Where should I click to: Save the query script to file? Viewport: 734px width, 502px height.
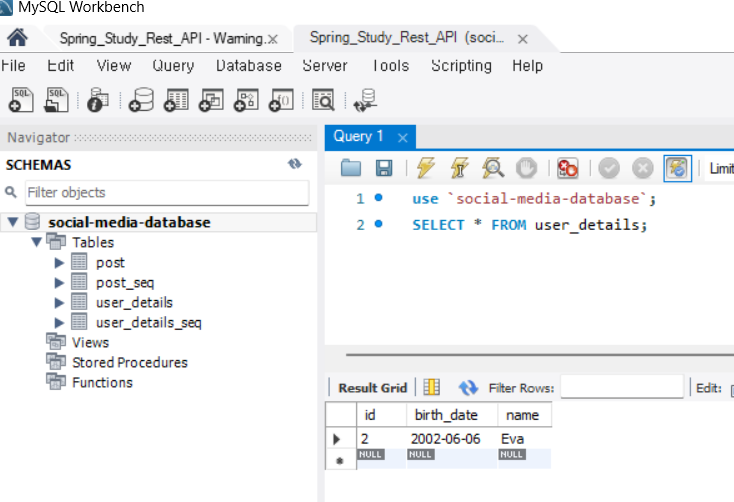[x=384, y=168]
